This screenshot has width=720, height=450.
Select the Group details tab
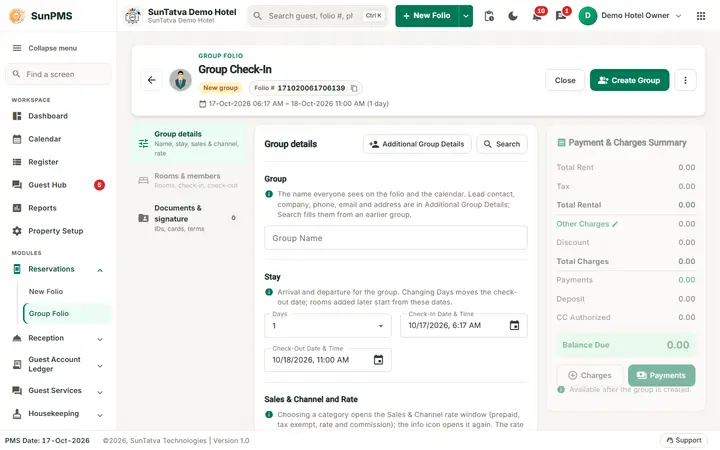188,143
